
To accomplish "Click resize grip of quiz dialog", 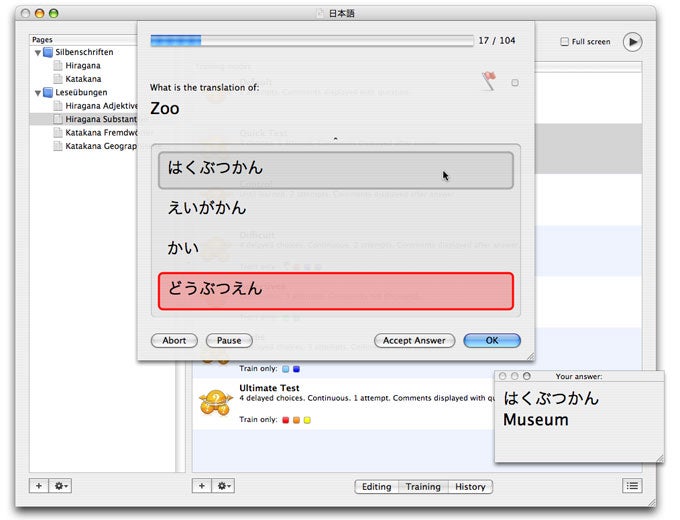I will click(530, 356).
